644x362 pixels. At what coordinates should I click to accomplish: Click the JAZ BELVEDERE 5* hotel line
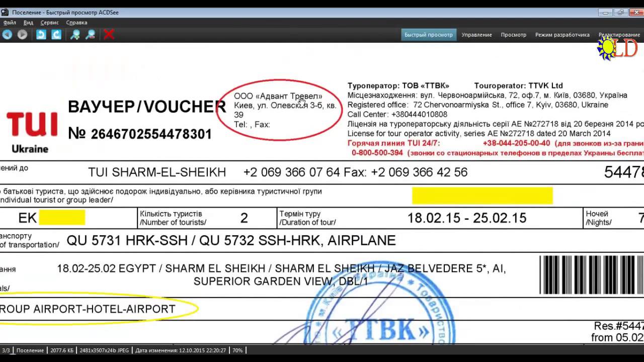pos(281,269)
